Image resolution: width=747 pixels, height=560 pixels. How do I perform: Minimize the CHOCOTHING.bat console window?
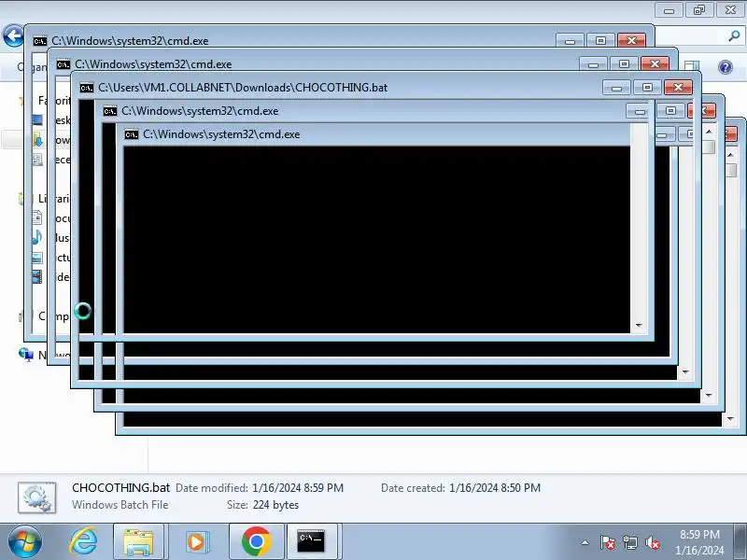(x=616, y=88)
